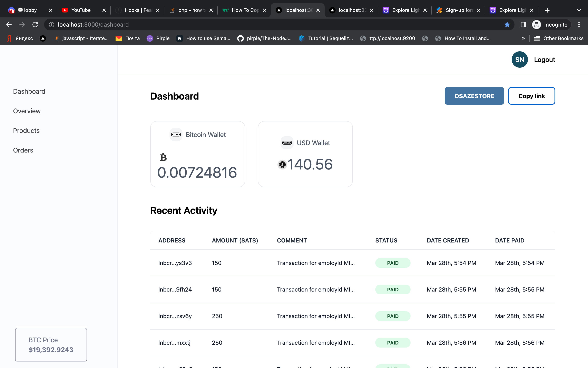Open the Почта mail bookmark

coord(128,38)
